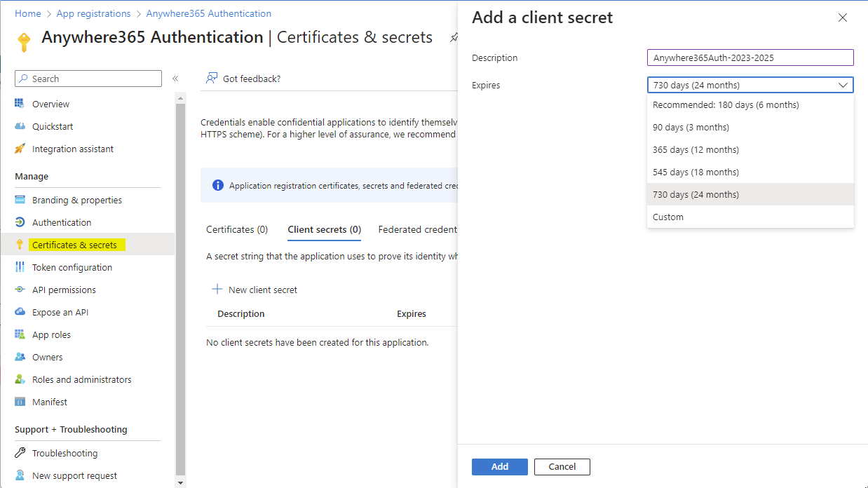Viewport: 868px width, 488px height.
Task: Collapse the sidebar with double chevron
Action: pos(175,79)
